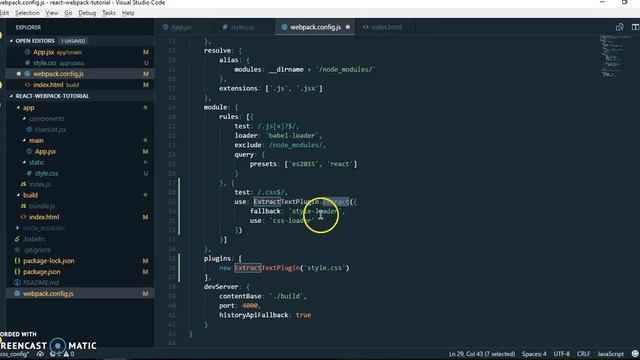This screenshot has height=360, width=640.
Task: Click the 'plugins' key in editor
Action: pos(217,258)
